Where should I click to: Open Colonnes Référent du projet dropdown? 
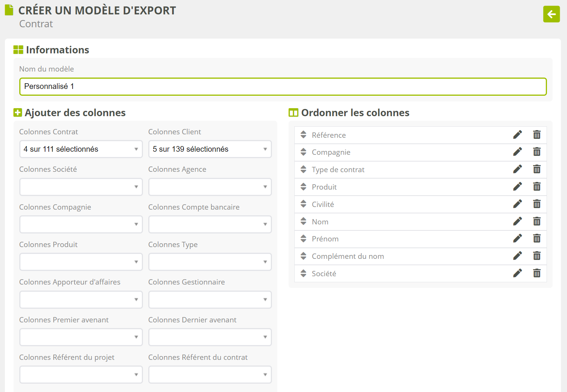click(81, 375)
